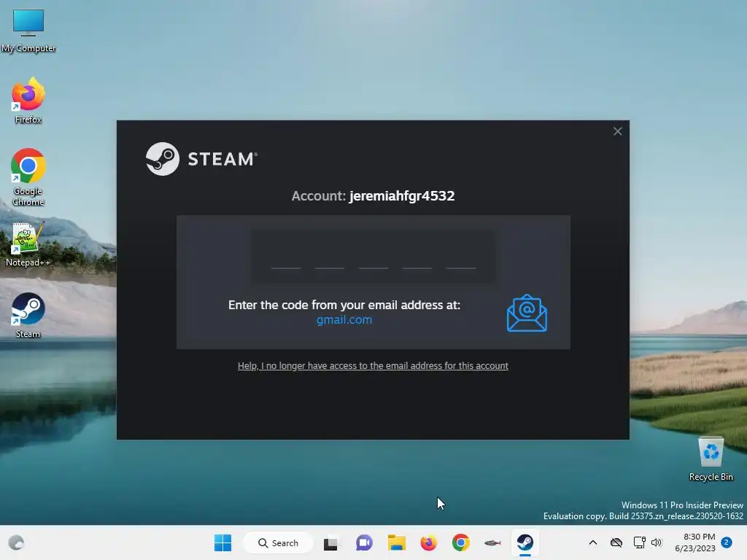Click the account name jeremiahfgr4532
The height and width of the screenshot is (560, 747).
click(x=402, y=195)
